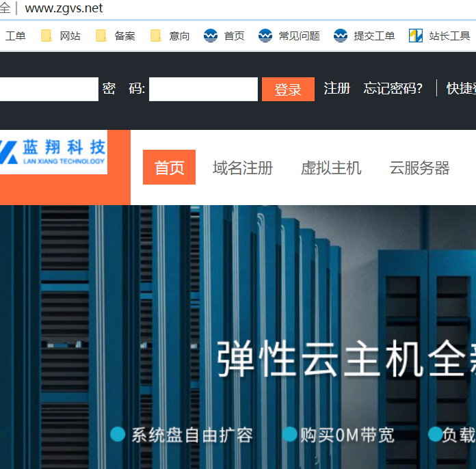
Task: Click the 常见问题 bookmark favicon
Action: pyautogui.click(x=265, y=36)
